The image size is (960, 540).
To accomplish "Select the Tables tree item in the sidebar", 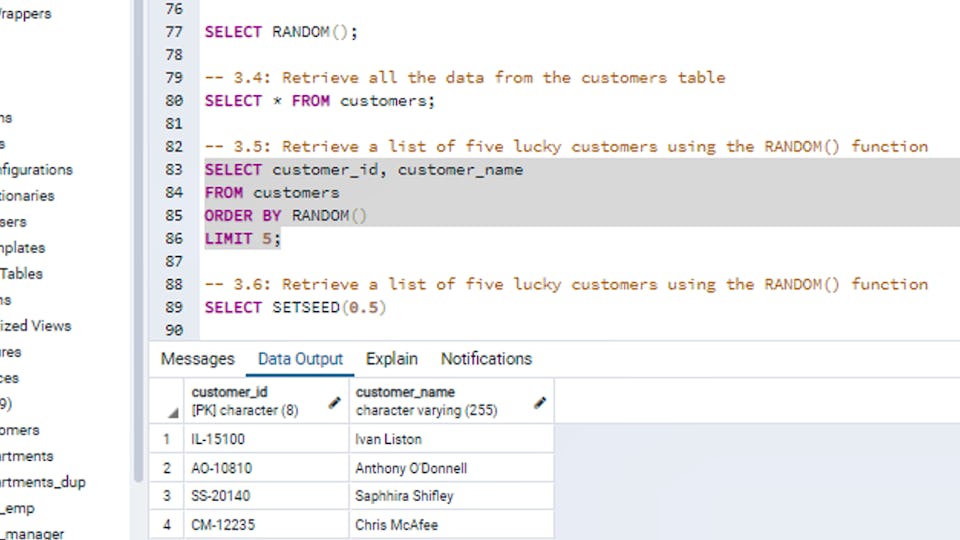I will [x=21, y=274].
